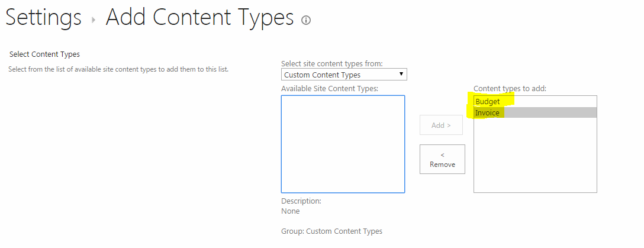This screenshot has width=644, height=248.
Task: Click inside the Available Site Content Types list
Action: pyautogui.click(x=343, y=144)
